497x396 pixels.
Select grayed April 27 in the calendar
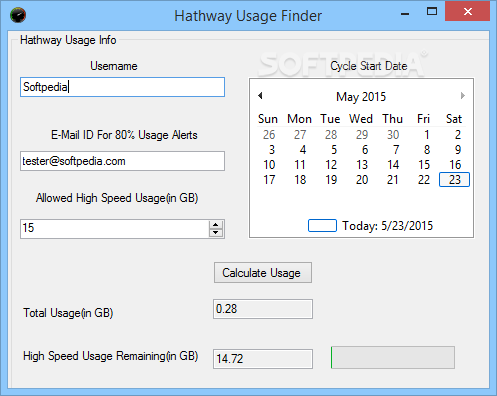click(300, 135)
